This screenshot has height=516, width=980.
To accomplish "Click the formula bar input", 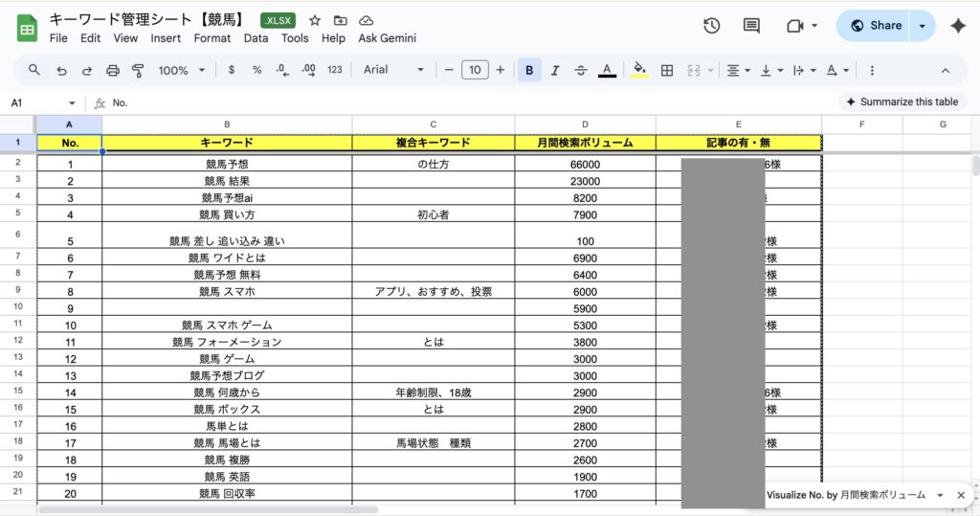I will click(469, 103).
